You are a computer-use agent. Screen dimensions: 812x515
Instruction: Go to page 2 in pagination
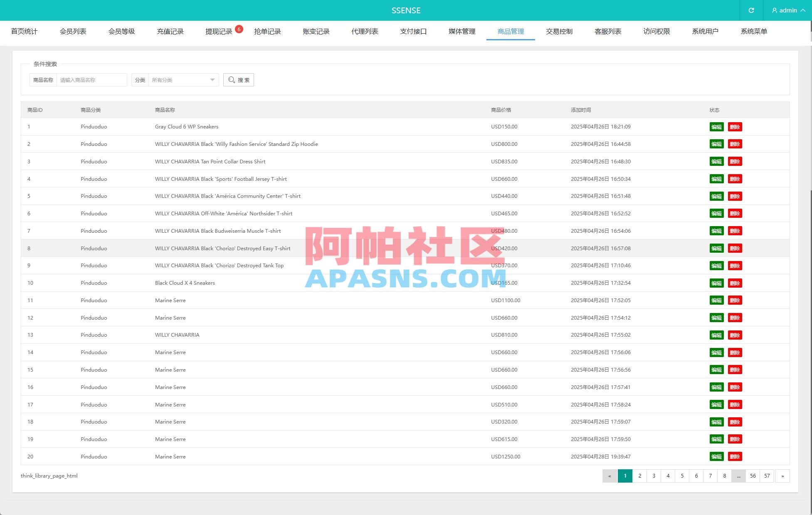639,476
